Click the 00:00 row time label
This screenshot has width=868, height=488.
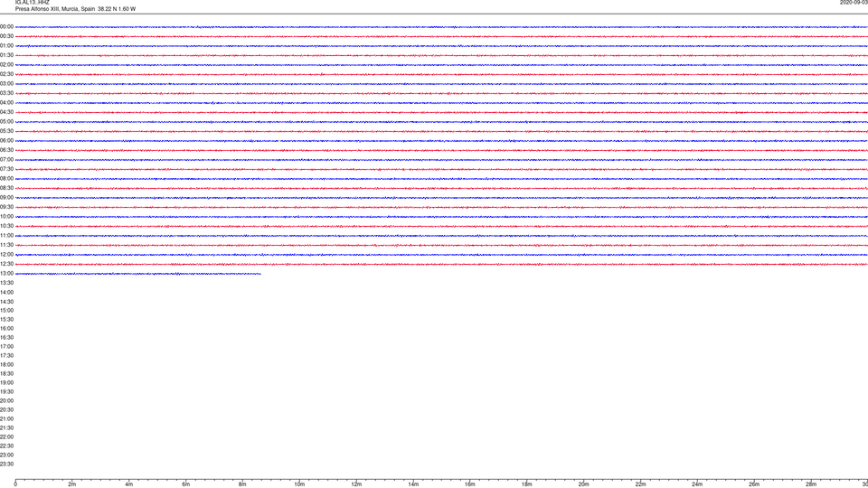coord(6,26)
